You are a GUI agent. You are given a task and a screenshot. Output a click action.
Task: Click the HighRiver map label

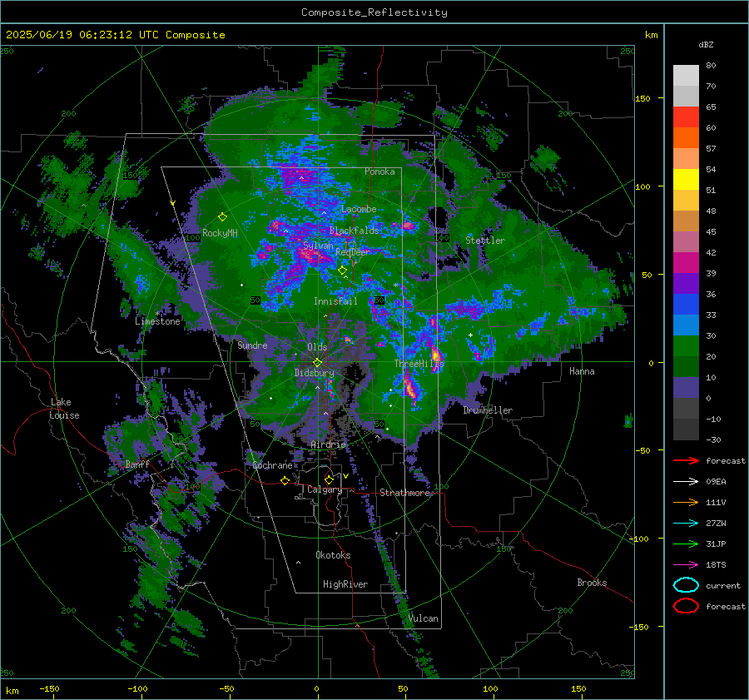tap(345, 584)
